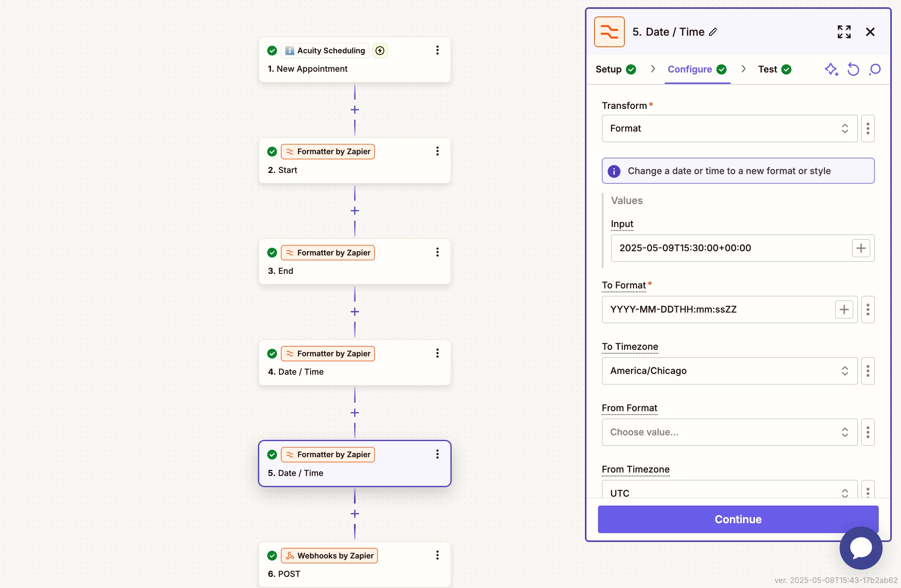Select the 4. Date / Time step card
901x588 pixels.
click(x=355, y=362)
